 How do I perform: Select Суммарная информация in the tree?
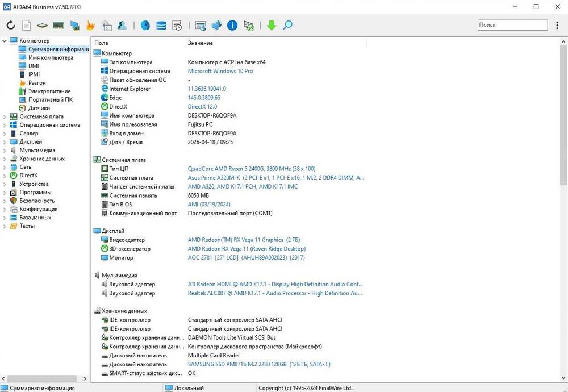coord(59,49)
